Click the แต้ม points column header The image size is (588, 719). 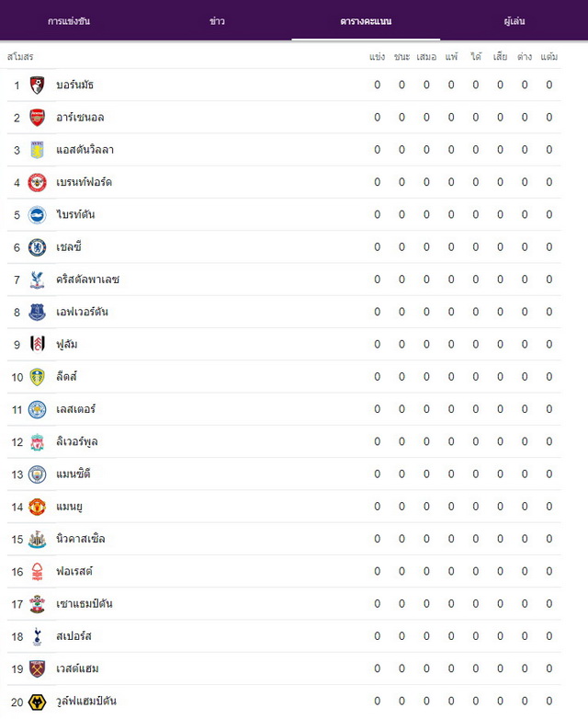click(549, 57)
